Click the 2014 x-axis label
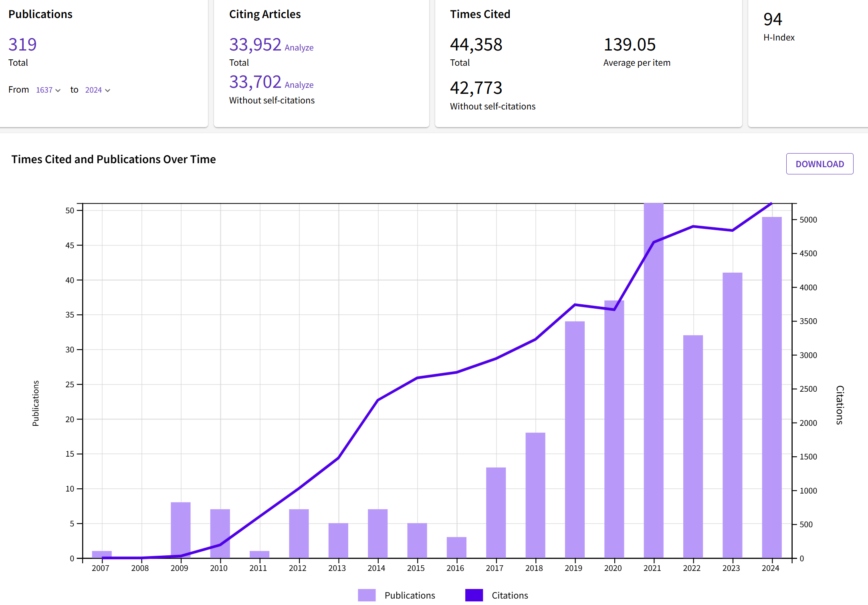 point(376,568)
